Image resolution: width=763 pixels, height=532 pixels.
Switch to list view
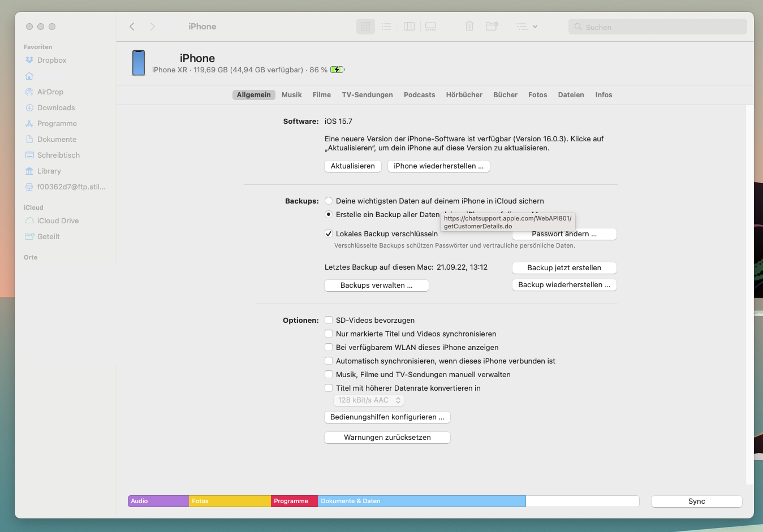(386, 27)
